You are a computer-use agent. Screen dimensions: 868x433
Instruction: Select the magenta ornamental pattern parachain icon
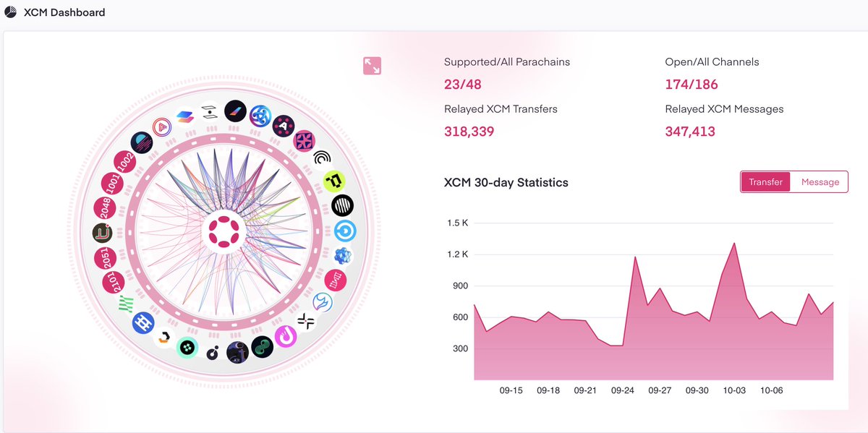click(305, 140)
